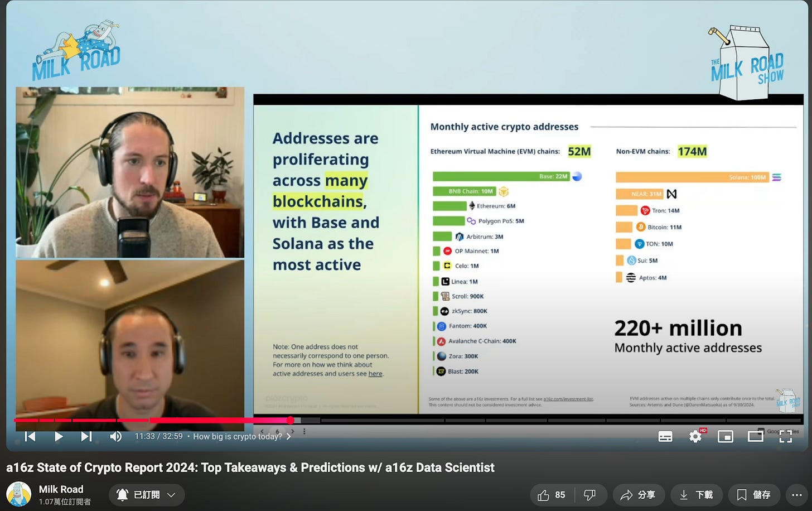
Task: Click the highlighted 174M Non-EVM value
Action: (692, 152)
